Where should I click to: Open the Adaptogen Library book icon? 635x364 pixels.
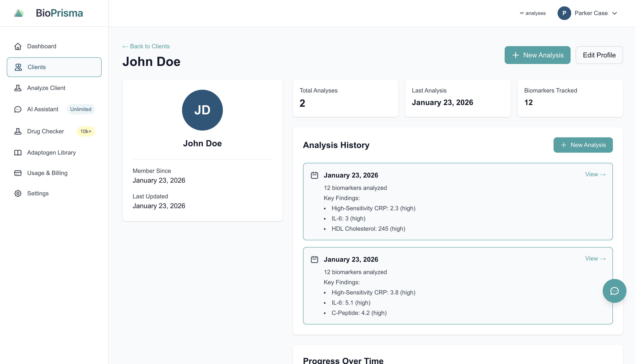[x=18, y=152]
